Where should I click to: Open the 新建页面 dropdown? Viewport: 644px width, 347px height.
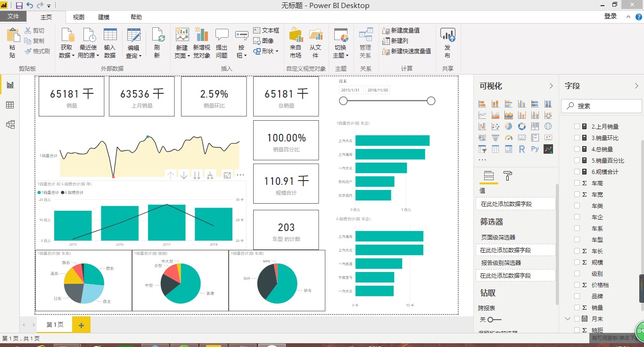182,43
